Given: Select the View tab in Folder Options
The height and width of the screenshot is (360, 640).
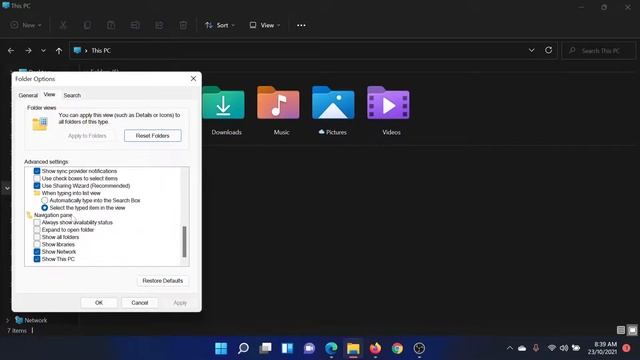Looking at the screenshot, I should tap(49, 94).
